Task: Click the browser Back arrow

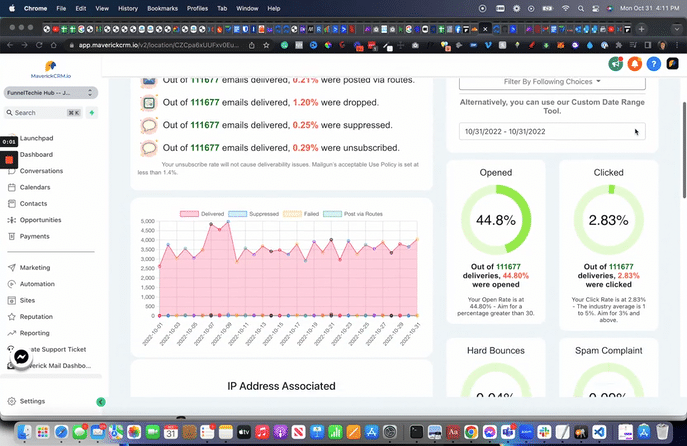Action: click(x=10, y=45)
